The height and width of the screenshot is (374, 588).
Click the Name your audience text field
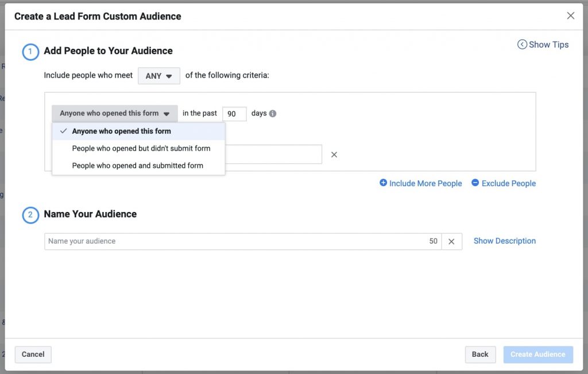click(x=235, y=241)
